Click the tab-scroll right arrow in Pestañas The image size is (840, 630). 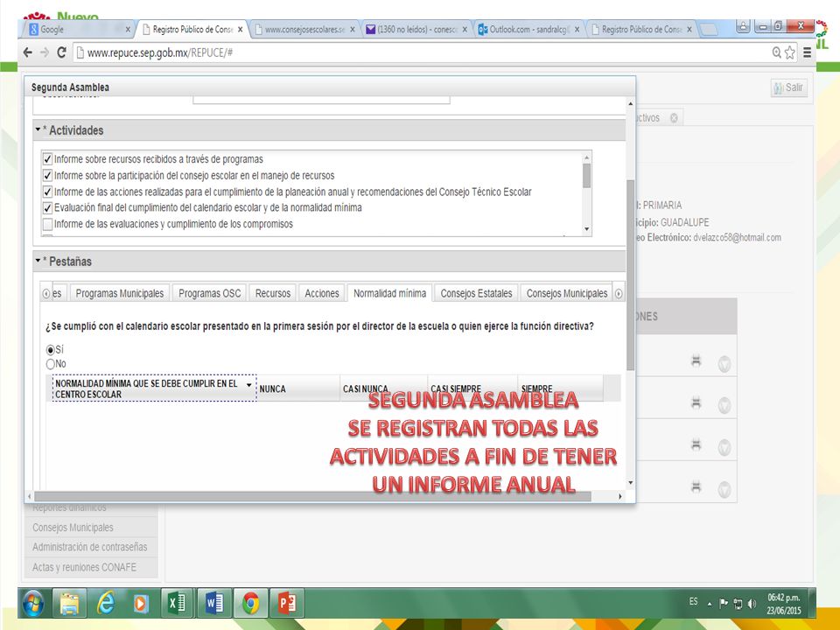[x=619, y=294]
